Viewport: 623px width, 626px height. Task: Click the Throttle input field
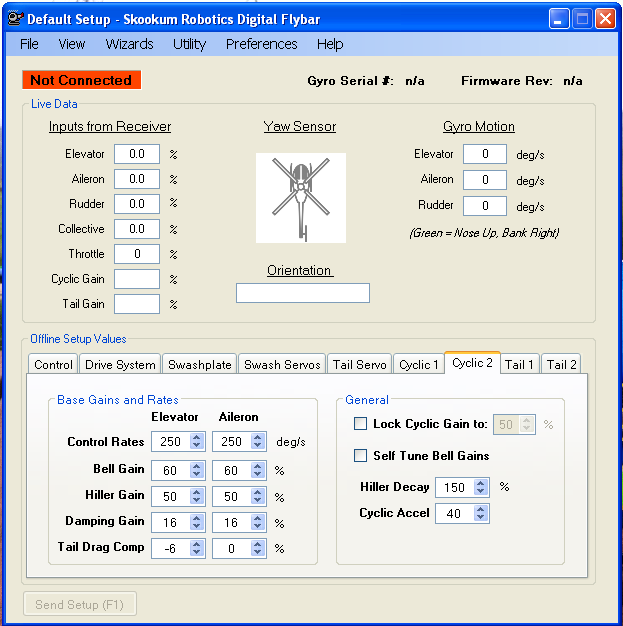point(137,254)
